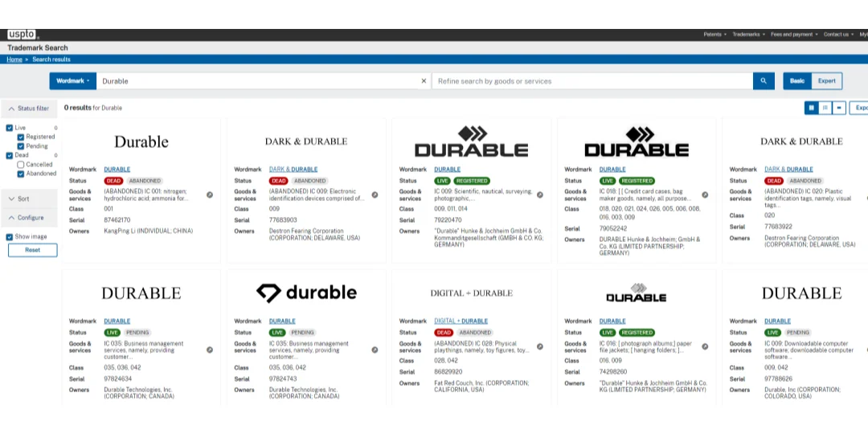Collapse the Status filter section
868x434 pixels.
point(29,108)
